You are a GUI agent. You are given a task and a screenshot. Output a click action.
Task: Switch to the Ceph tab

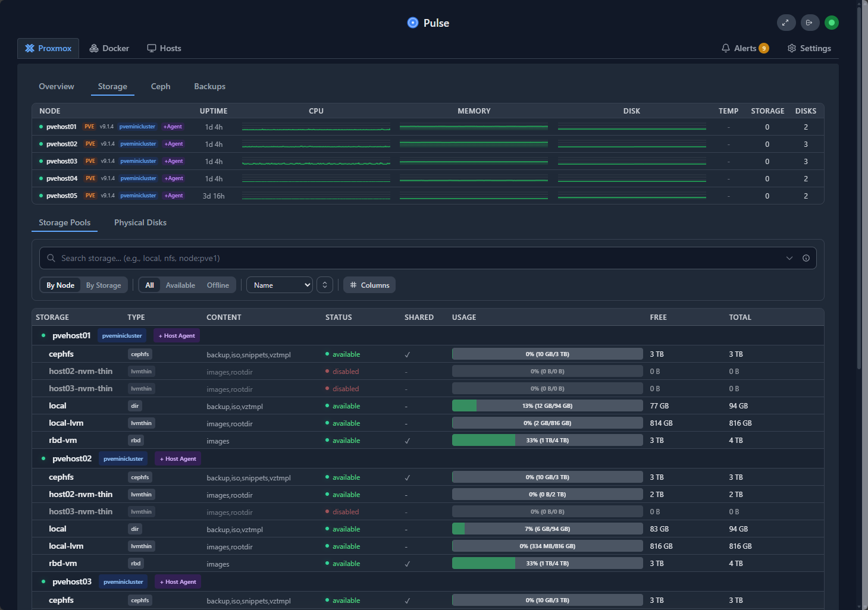(x=160, y=86)
